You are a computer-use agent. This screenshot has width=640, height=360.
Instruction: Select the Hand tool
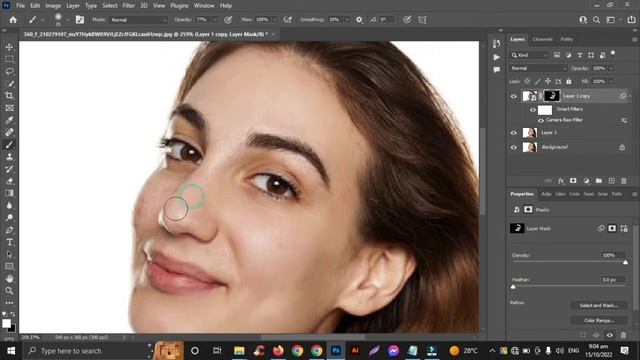pyautogui.click(x=9, y=278)
